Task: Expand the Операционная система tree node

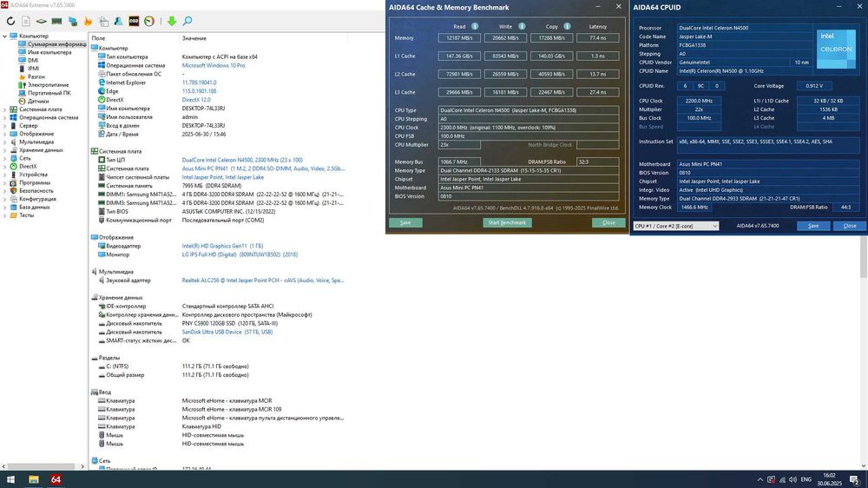Action: click(x=5, y=117)
